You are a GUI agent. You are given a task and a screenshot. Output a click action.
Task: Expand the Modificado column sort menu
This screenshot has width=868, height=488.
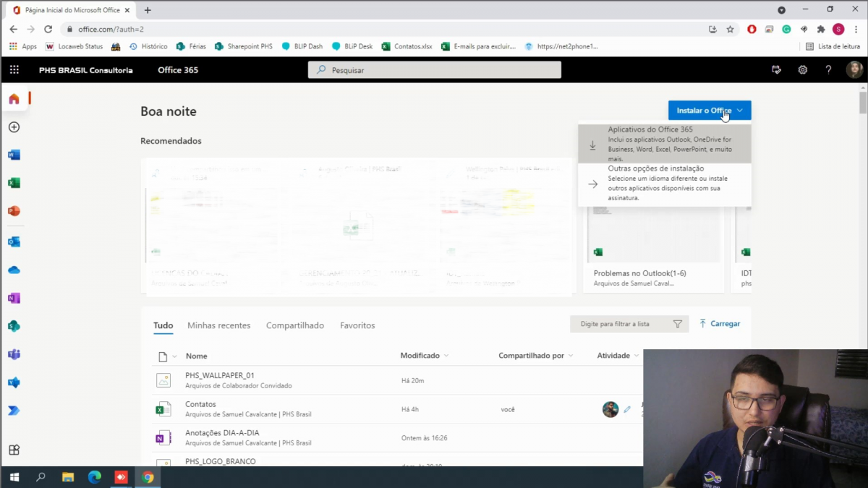446,356
